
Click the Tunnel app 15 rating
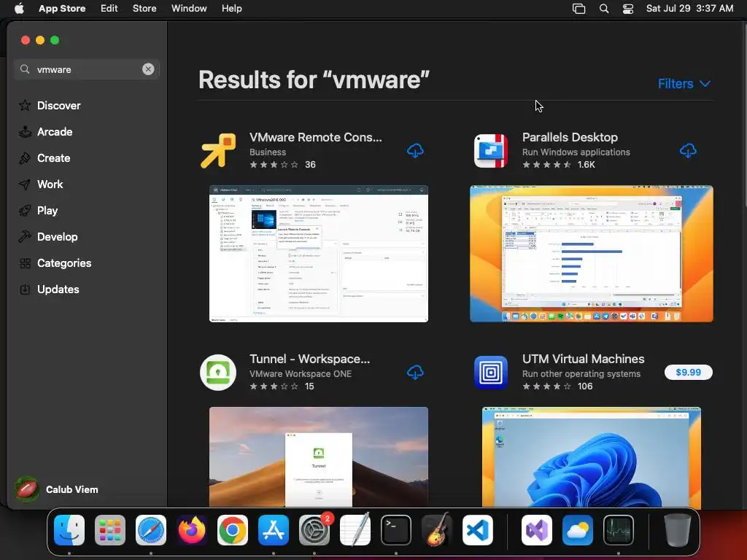tap(282, 386)
